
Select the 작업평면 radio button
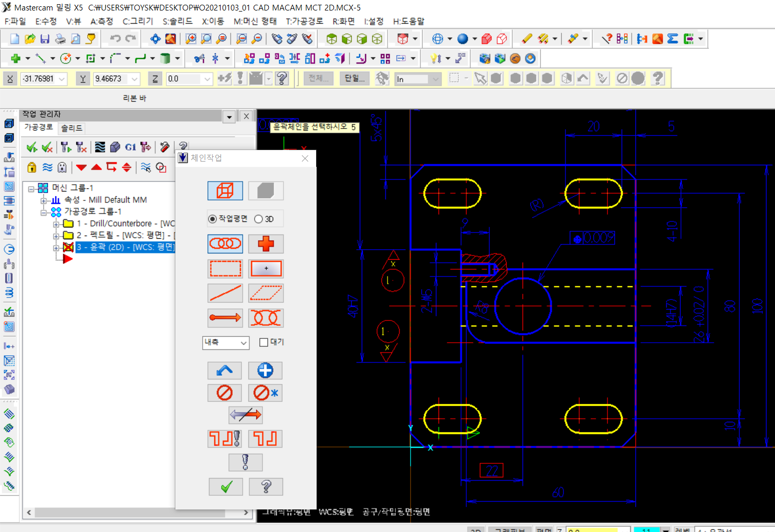pyautogui.click(x=213, y=219)
